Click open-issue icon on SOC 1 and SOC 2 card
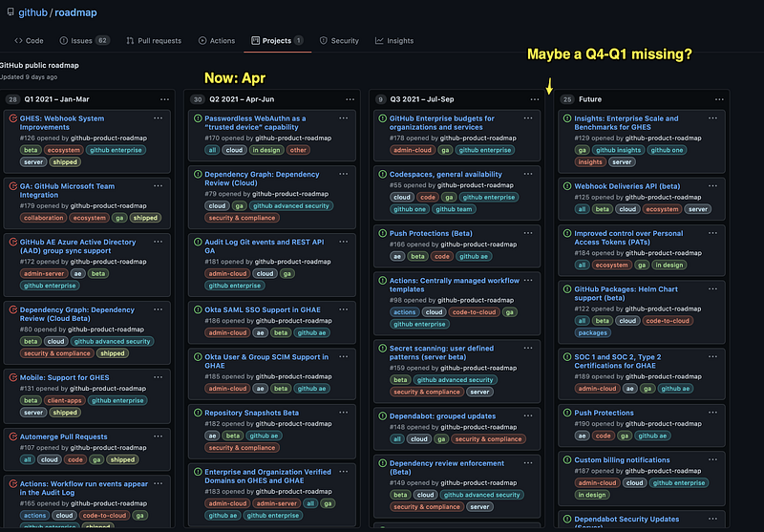This screenshot has width=764, height=532. pyautogui.click(x=567, y=357)
